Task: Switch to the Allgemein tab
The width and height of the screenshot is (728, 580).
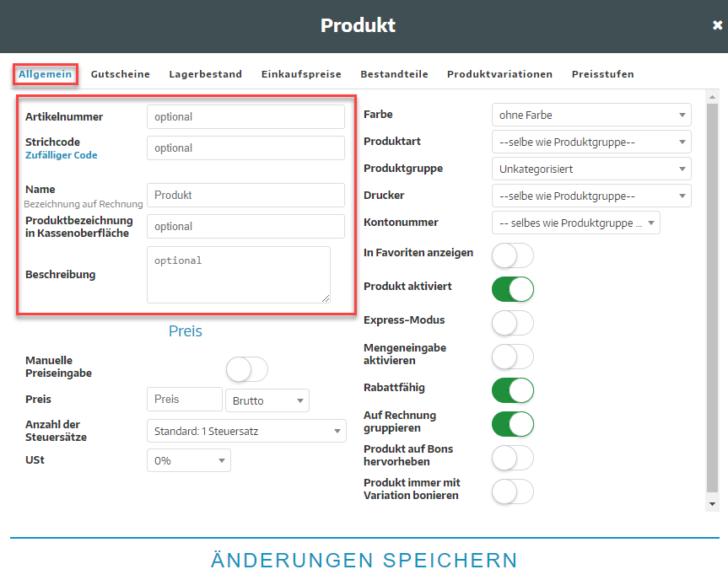Action: 45,74
